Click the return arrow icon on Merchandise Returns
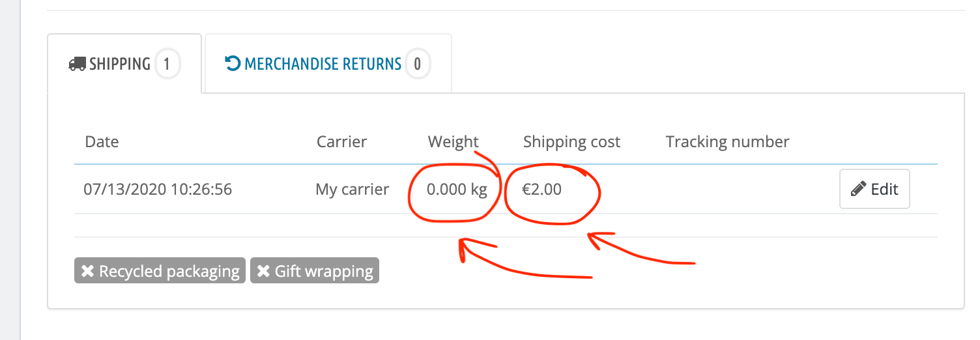980x340 pixels. pyautogui.click(x=233, y=64)
